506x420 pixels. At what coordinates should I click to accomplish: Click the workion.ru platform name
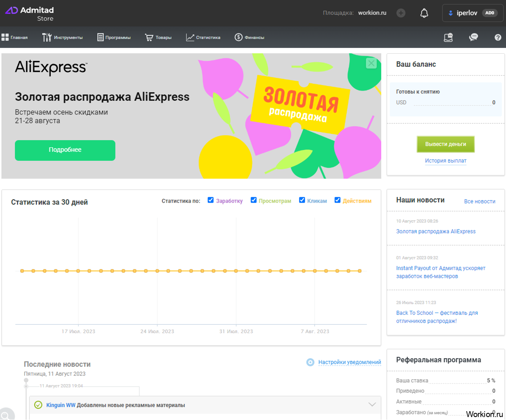[x=372, y=13]
